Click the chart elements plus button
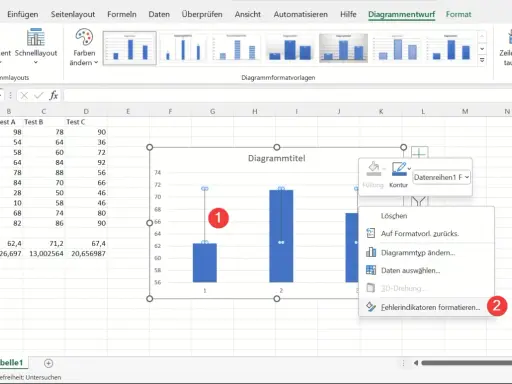Image resolution: width=512 pixels, height=384 pixels. (419, 153)
